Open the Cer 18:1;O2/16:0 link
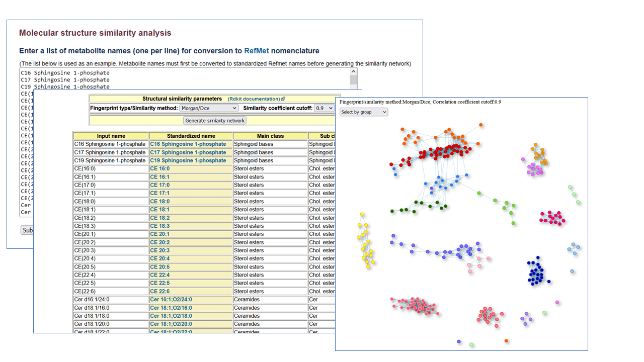Screen dimensions: 644x362 tap(171, 308)
